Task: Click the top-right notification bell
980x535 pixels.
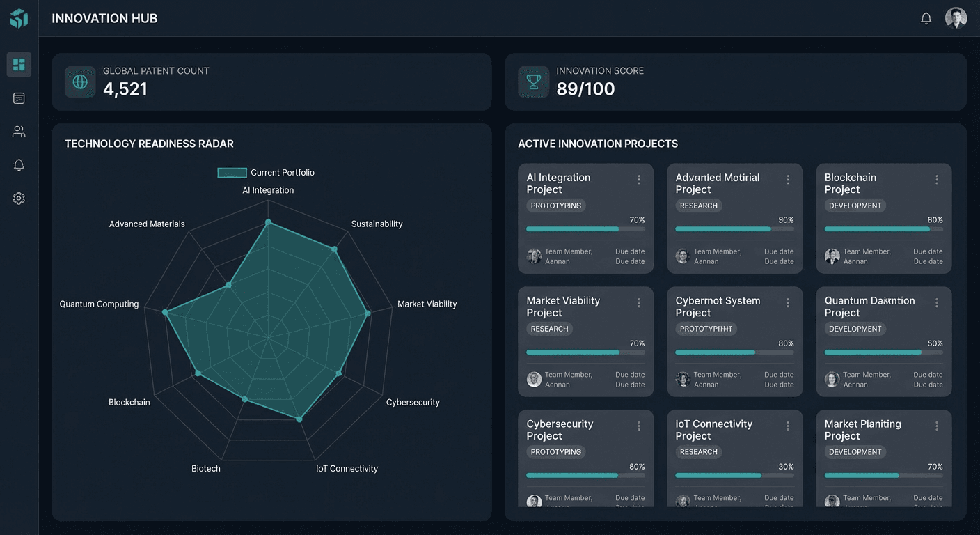Action: pyautogui.click(x=926, y=19)
